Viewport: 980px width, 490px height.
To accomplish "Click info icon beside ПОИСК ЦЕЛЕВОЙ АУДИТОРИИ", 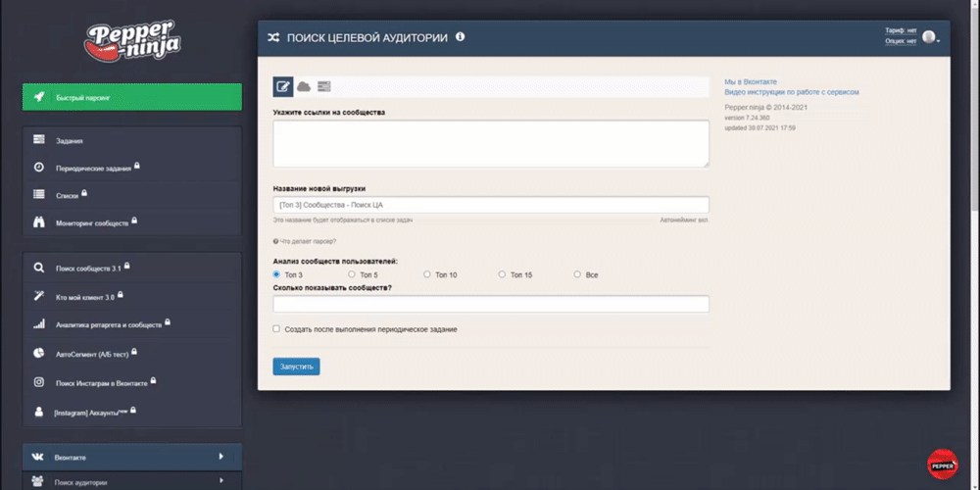I will (x=460, y=37).
